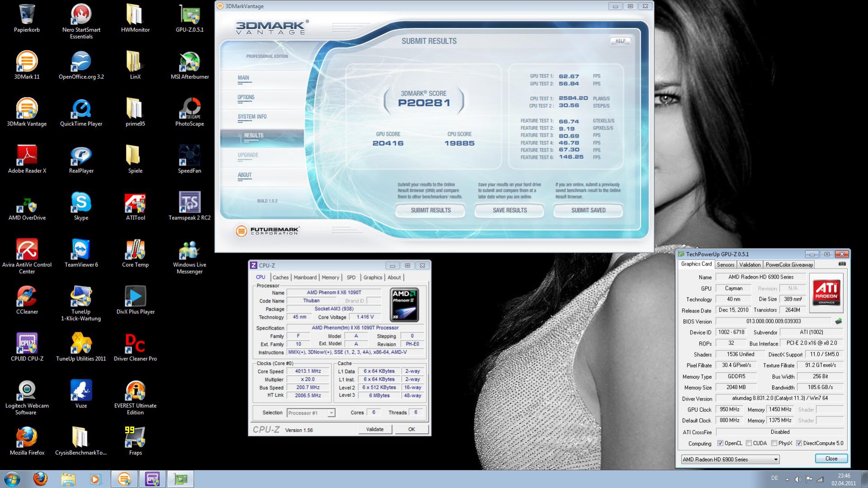The image size is (868, 488).
Task: Click volume icon in system tray
Action: click(x=798, y=479)
